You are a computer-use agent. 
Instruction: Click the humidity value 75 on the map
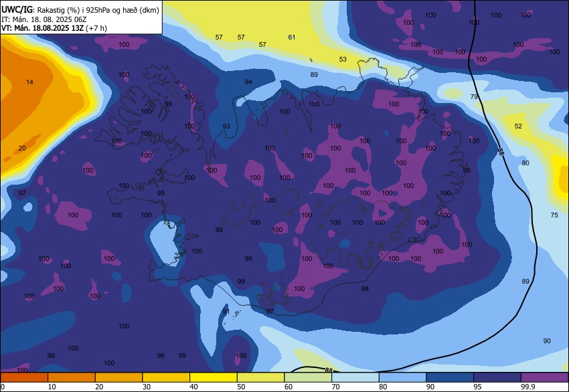(x=554, y=215)
